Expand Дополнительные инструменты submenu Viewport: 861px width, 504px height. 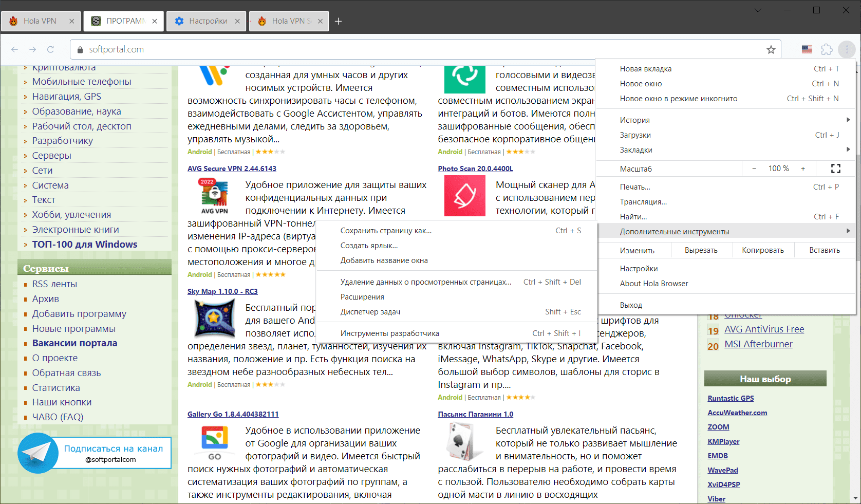coord(725,232)
